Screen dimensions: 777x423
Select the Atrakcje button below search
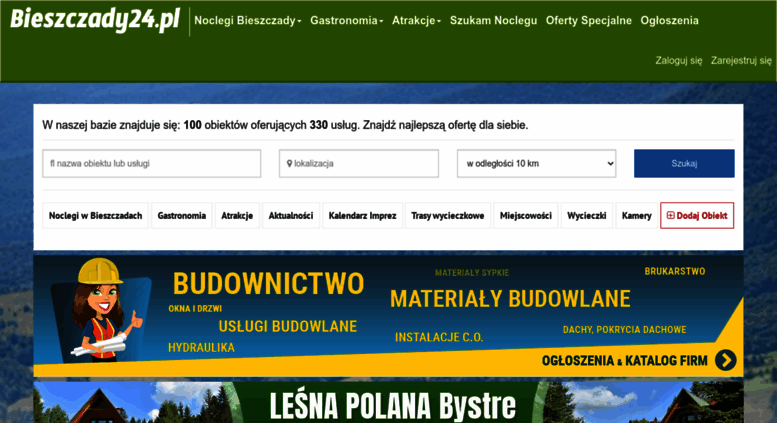tap(237, 215)
